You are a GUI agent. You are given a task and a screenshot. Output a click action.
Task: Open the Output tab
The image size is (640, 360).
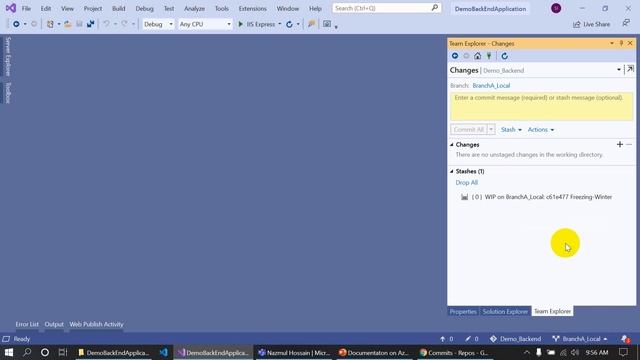pyautogui.click(x=54, y=324)
